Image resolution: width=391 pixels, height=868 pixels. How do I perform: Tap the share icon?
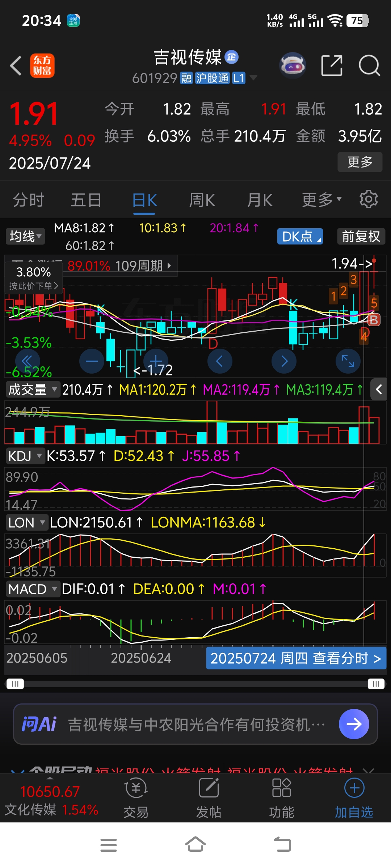pyautogui.click(x=332, y=66)
